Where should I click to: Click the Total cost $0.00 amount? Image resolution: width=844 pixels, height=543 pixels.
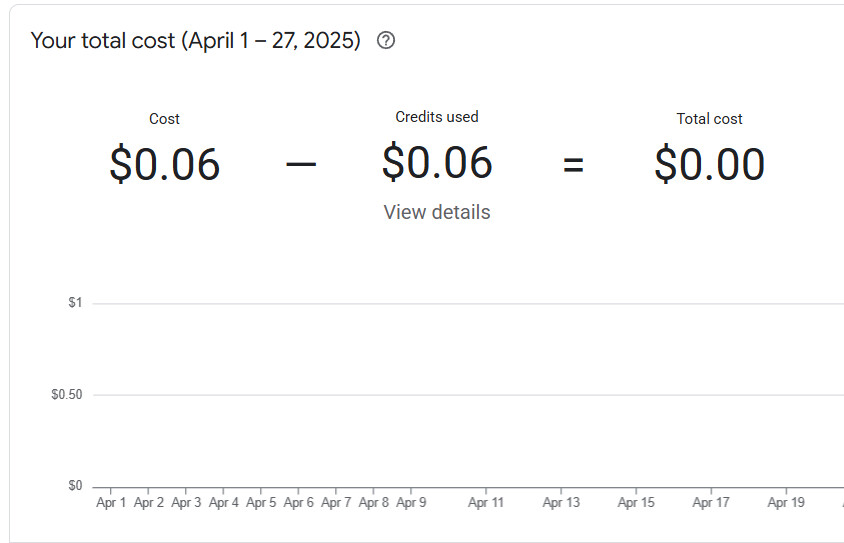(x=709, y=165)
